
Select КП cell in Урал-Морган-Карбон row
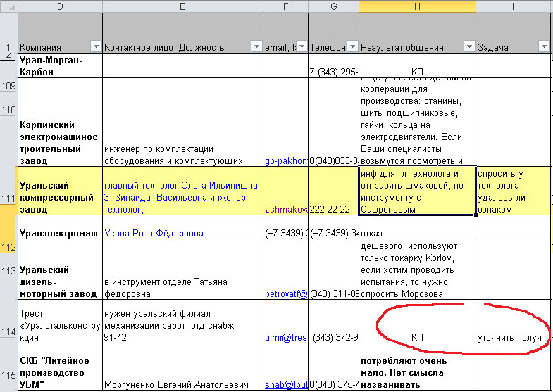pyautogui.click(x=417, y=66)
